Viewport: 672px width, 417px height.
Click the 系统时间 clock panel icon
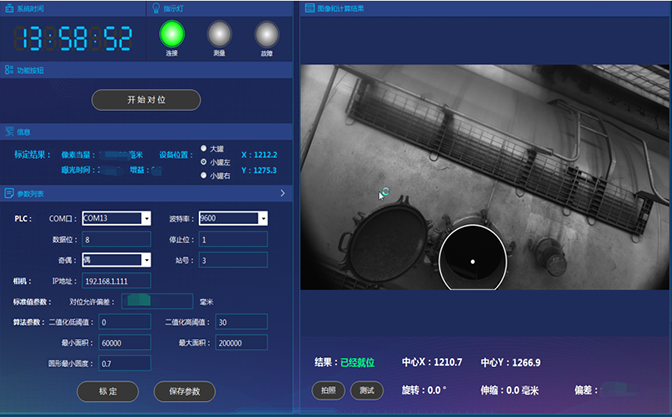[8, 8]
